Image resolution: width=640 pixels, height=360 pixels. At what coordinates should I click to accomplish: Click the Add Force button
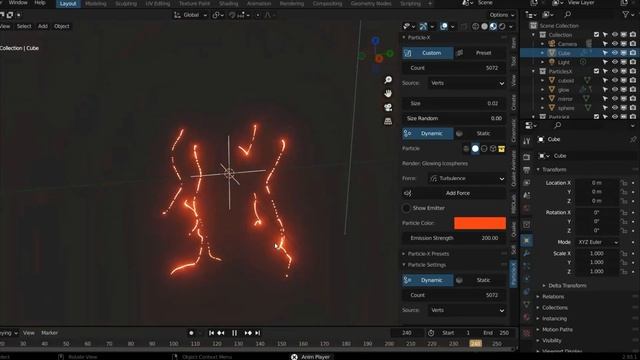pyautogui.click(x=454, y=193)
